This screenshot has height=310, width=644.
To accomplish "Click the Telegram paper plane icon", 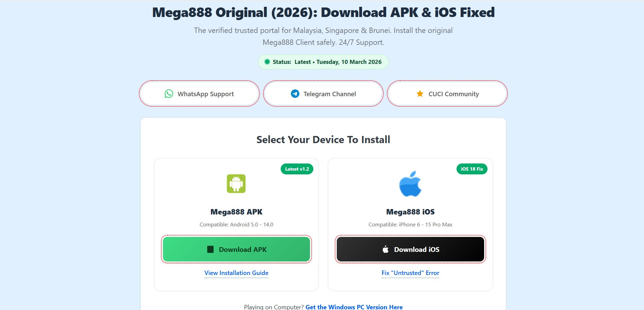I will pos(295,94).
